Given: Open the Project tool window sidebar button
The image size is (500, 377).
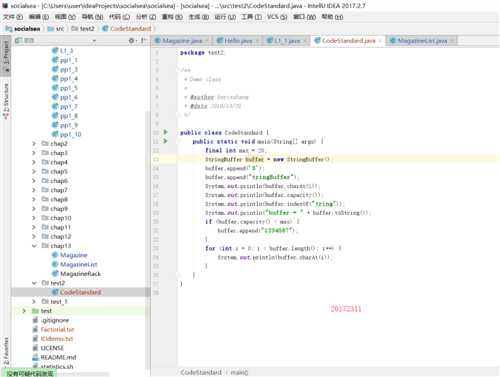Looking at the screenshot, I should pyautogui.click(x=6, y=57).
